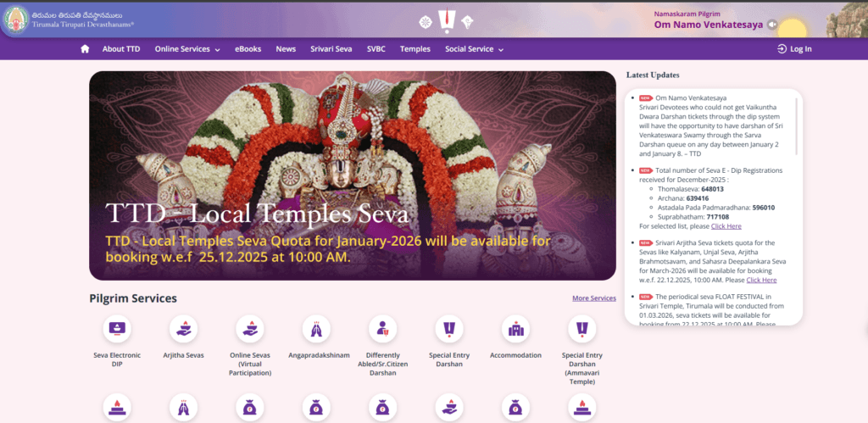Open Differently Abled/Sr.Citizen Darshan icon
This screenshot has height=423, width=868.
tap(382, 329)
